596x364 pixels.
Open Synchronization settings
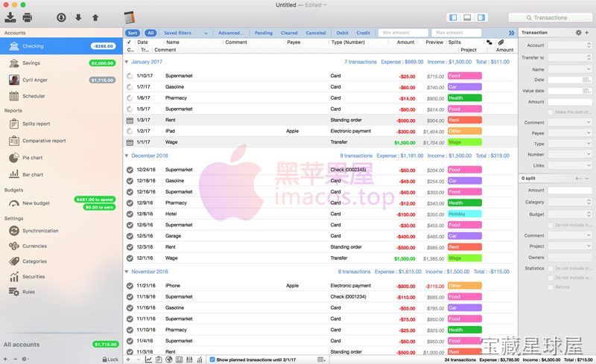(x=61, y=231)
